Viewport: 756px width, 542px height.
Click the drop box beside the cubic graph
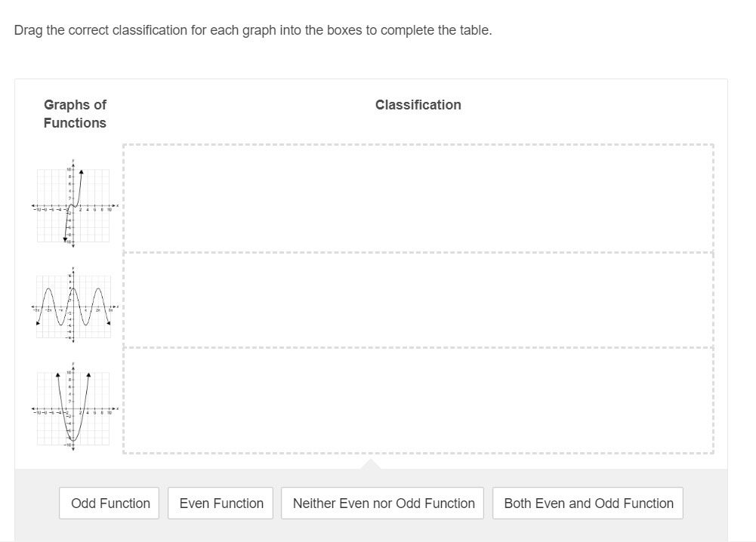click(x=418, y=199)
